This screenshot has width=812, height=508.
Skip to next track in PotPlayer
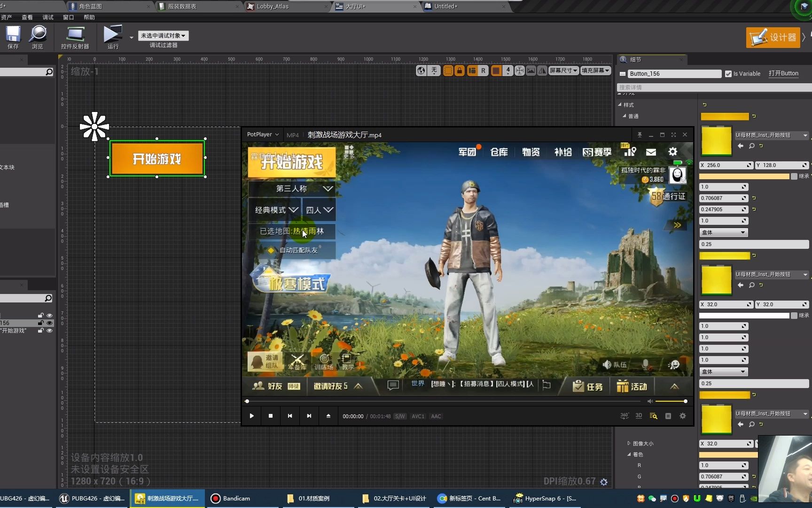pos(309,416)
